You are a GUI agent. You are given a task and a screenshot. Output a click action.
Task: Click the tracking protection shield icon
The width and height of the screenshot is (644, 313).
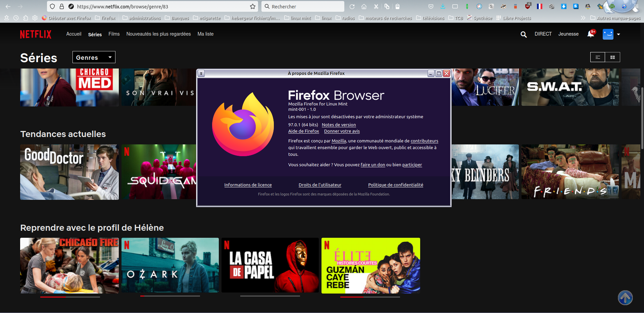(x=52, y=6)
